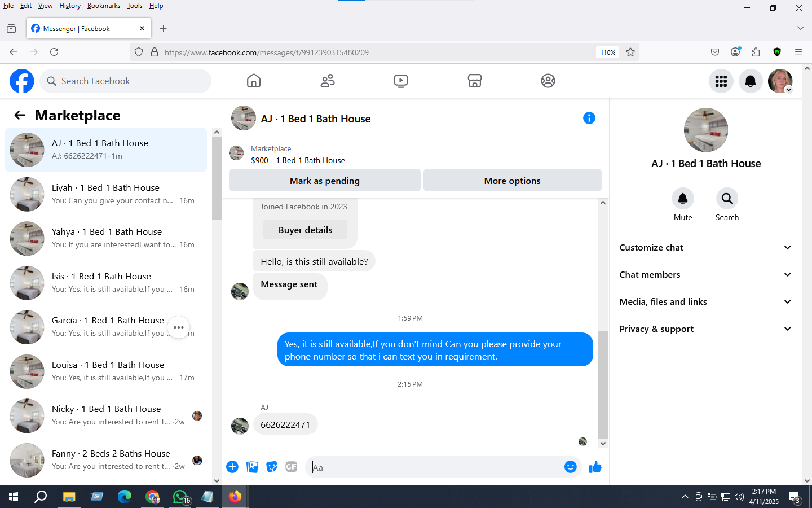Open the Facebook menu grid icon
This screenshot has width=812, height=508.
(721, 81)
